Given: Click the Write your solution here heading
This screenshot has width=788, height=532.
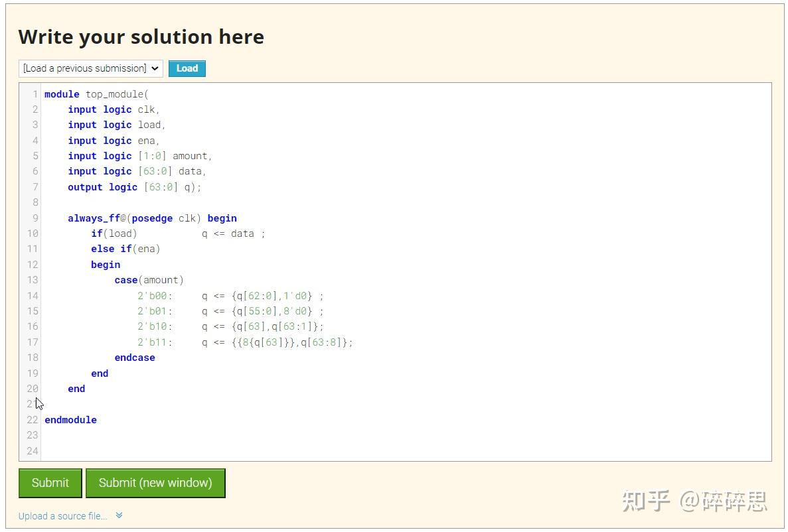Looking at the screenshot, I should [x=141, y=36].
